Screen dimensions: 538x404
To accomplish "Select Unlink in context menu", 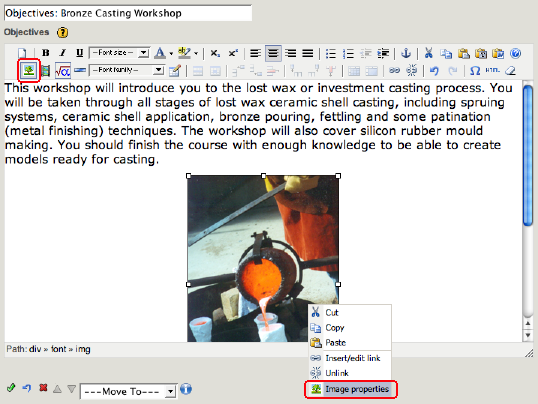I will [350, 373].
